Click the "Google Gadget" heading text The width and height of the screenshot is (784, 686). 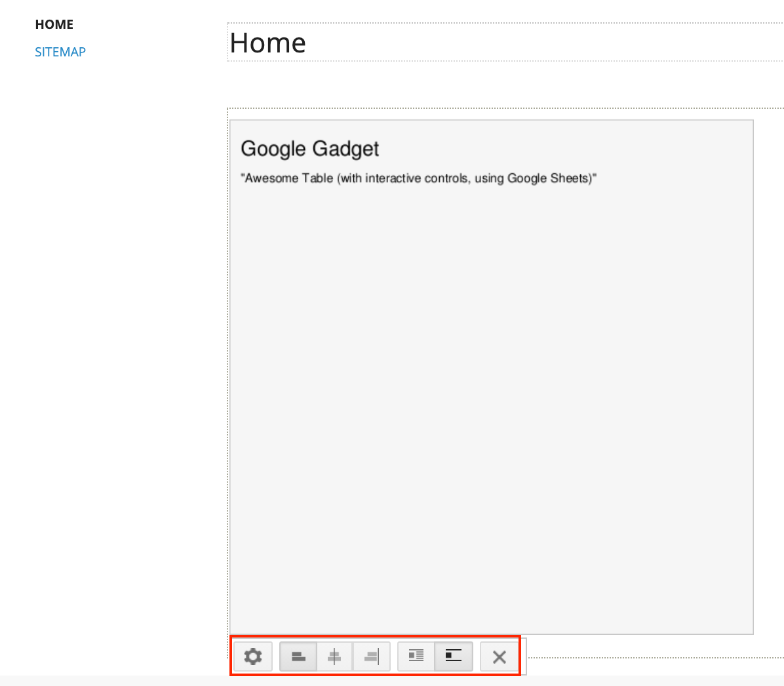pyautogui.click(x=310, y=149)
